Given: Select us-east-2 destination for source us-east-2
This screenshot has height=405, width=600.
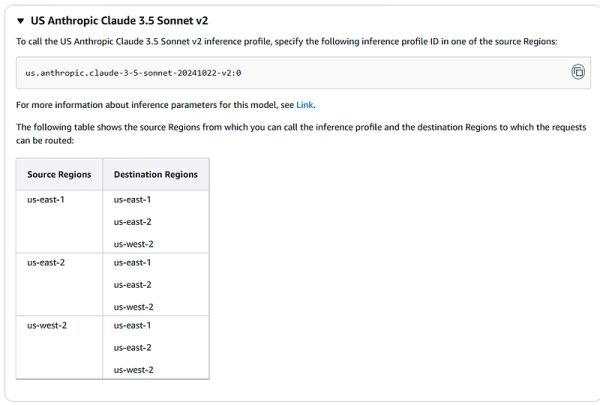Looking at the screenshot, I should coord(133,285).
